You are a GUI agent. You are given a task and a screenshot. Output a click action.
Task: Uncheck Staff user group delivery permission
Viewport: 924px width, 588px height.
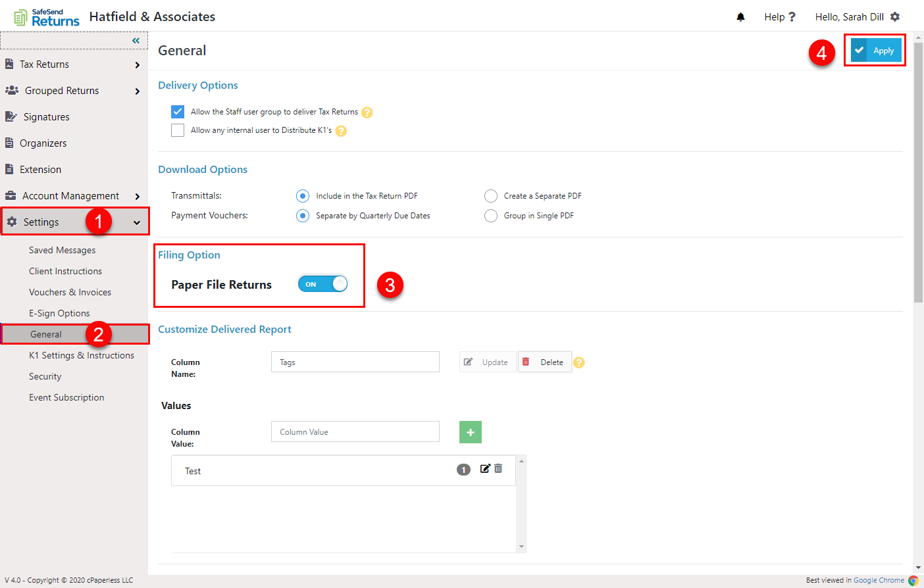(x=177, y=111)
